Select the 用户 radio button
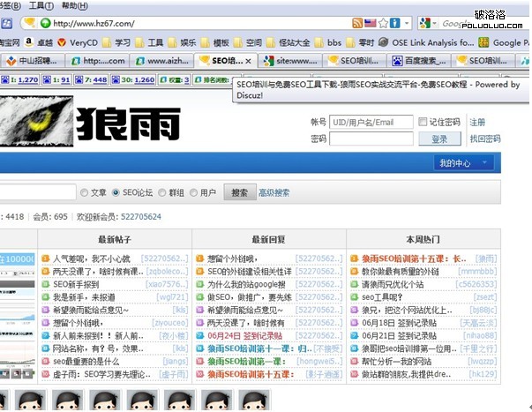 coord(193,192)
